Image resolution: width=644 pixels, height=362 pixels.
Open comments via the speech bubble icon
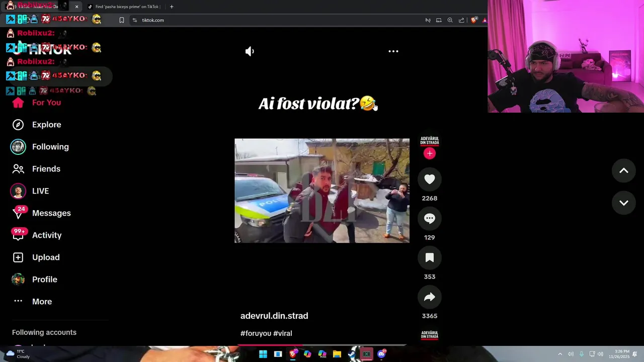pyautogui.click(x=430, y=219)
